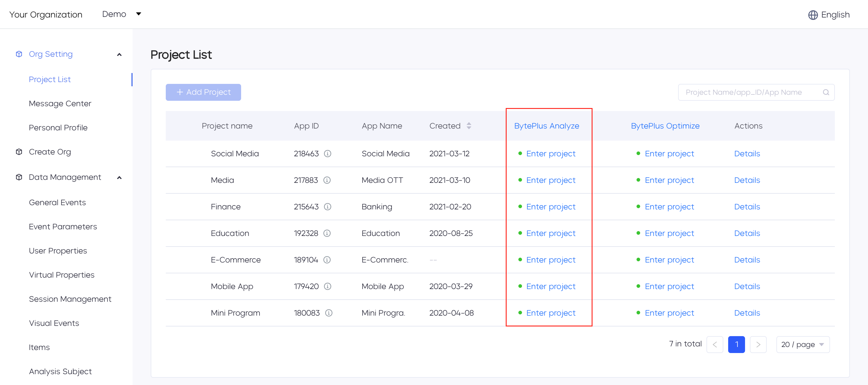Screen dimensions: 868x385
Task: Open Event Parameters in the sidebar
Action: click(x=63, y=226)
